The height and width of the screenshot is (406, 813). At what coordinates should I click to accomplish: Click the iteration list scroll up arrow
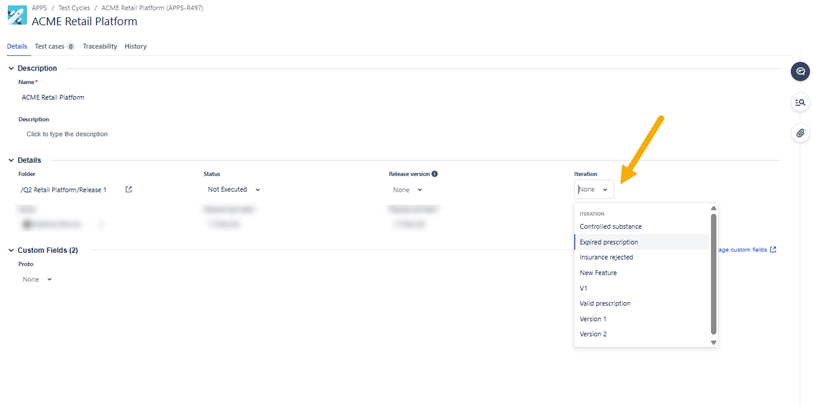(713, 208)
